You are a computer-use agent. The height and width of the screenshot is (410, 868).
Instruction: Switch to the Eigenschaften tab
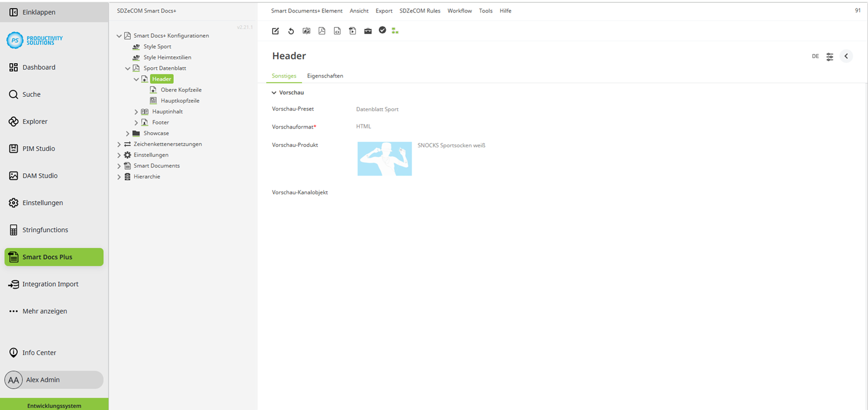click(325, 76)
